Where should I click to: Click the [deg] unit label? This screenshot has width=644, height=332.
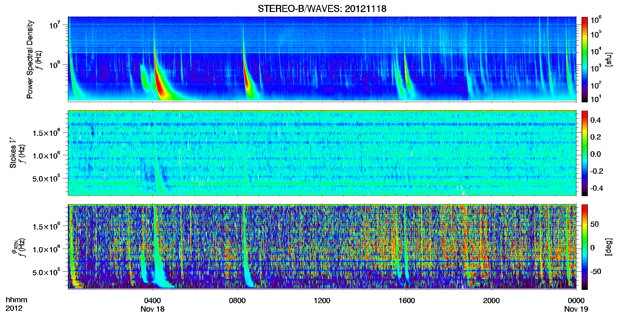609,247
